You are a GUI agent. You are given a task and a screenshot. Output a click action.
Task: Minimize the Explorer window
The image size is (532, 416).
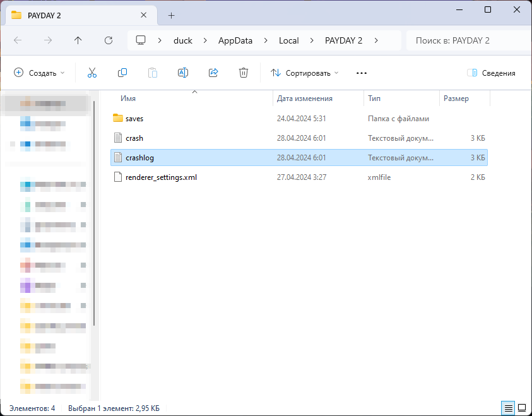coord(459,9)
